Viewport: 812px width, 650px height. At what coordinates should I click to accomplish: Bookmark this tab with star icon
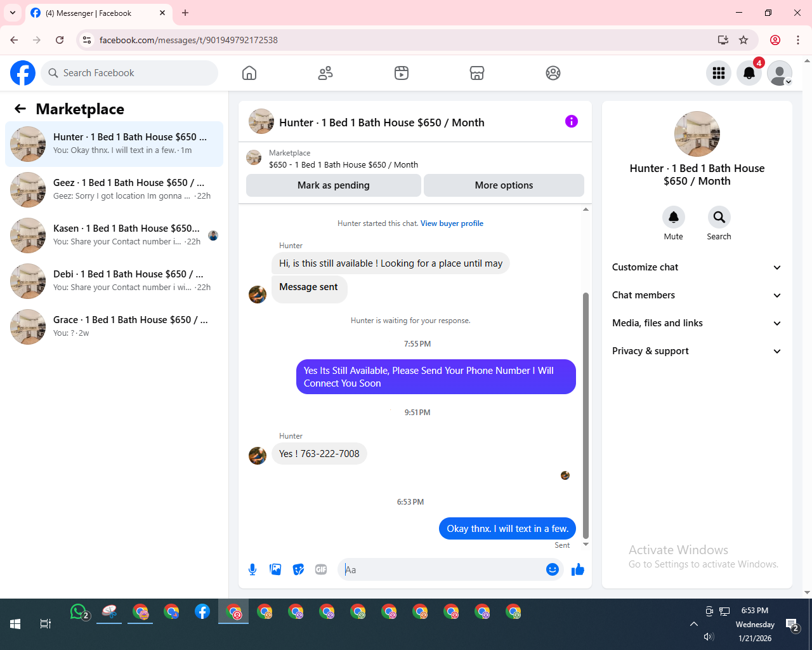tap(743, 40)
